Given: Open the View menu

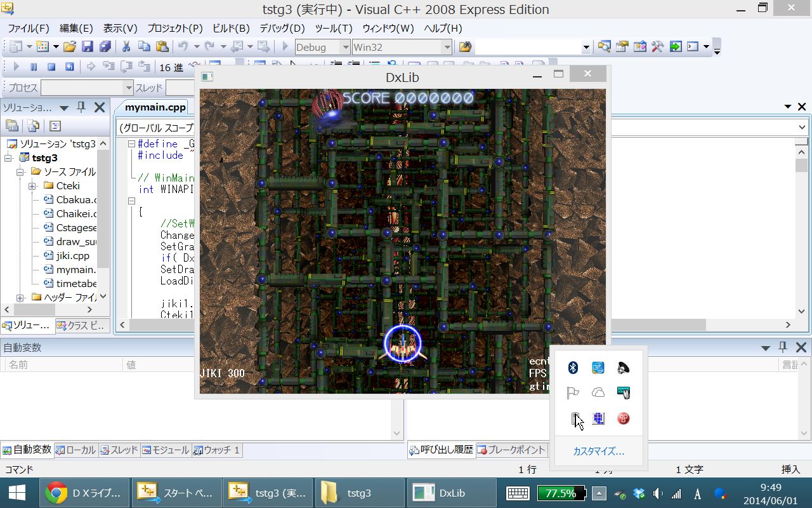Looking at the screenshot, I should click(x=121, y=28).
